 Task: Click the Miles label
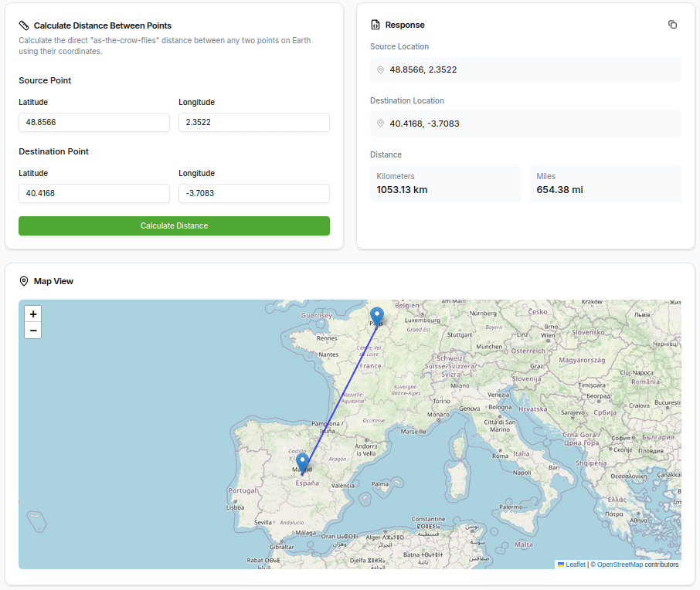[545, 176]
